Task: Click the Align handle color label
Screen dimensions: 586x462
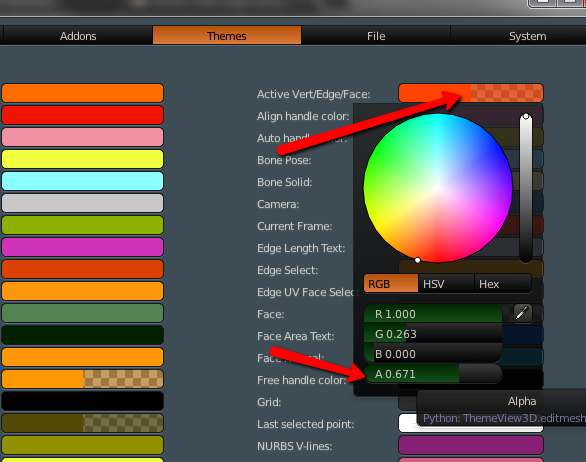Action: 303,116
